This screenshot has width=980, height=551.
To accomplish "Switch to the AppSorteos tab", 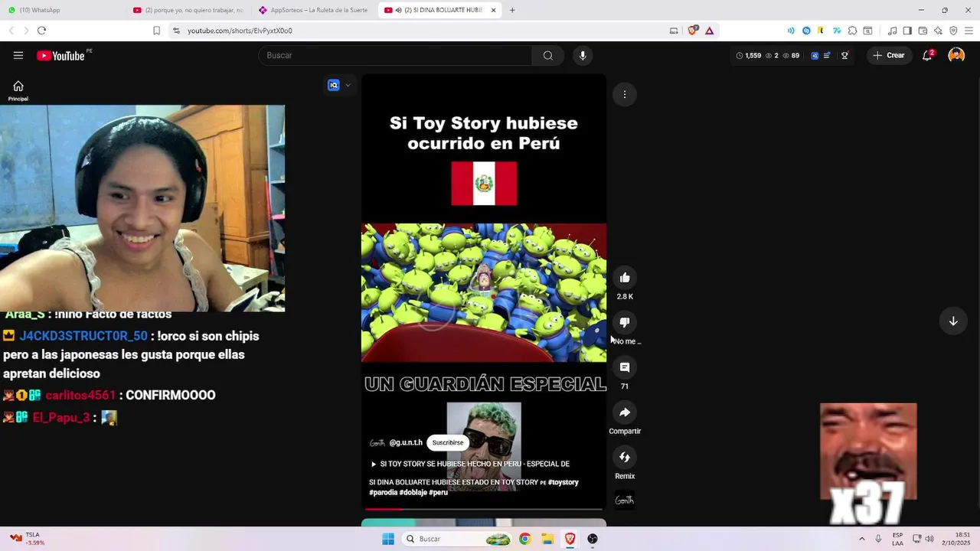I will tap(314, 10).
